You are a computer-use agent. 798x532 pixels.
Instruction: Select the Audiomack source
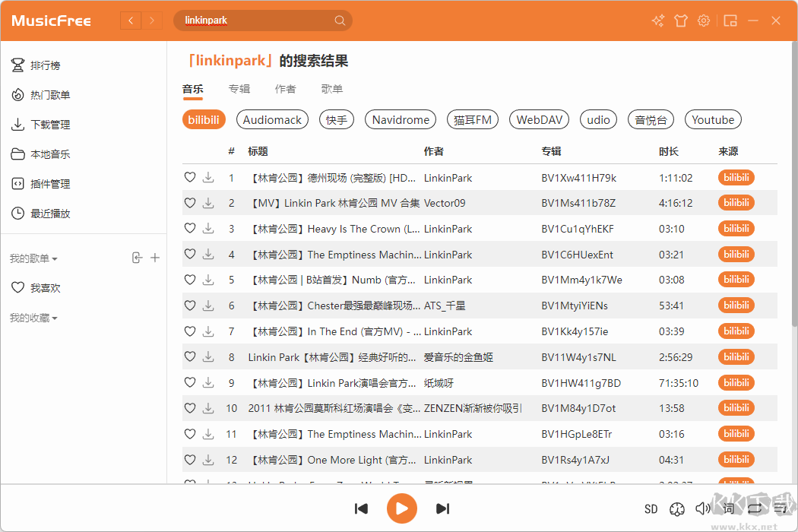(272, 120)
